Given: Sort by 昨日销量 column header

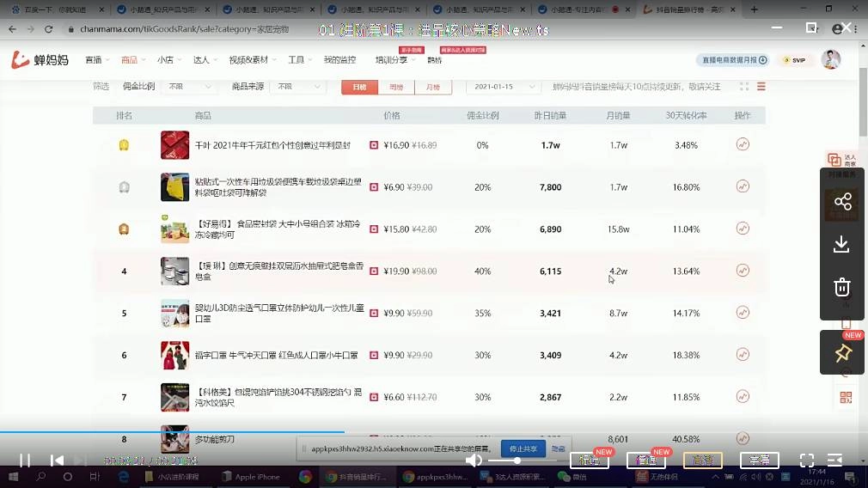Looking at the screenshot, I should pyautogui.click(x=550, y=116).
